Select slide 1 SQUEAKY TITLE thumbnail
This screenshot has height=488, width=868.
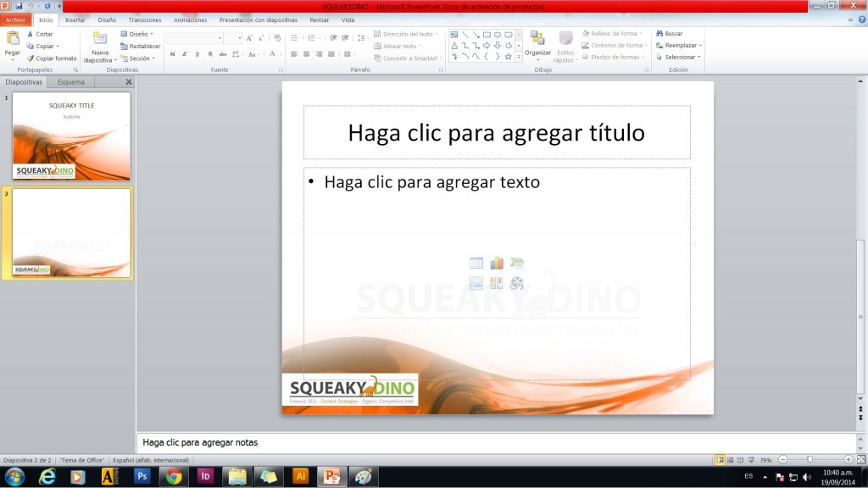71,136
